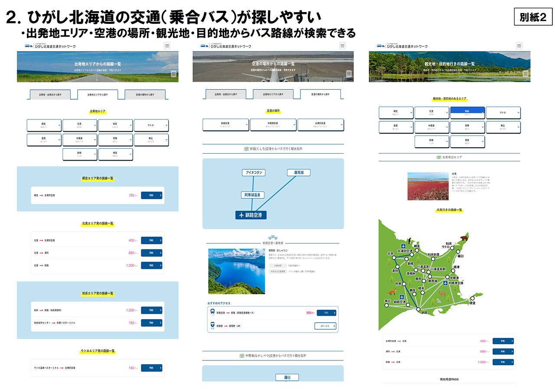This screenshot has height=392, width=555.
Task: Expand the 網走 departure area dropdown
Action: coord(45,125)
